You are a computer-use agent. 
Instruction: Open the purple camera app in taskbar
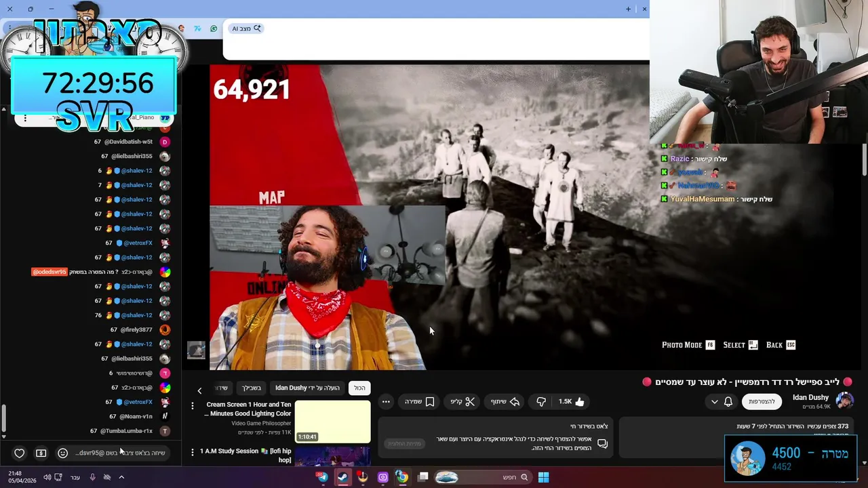coord(382,477)
